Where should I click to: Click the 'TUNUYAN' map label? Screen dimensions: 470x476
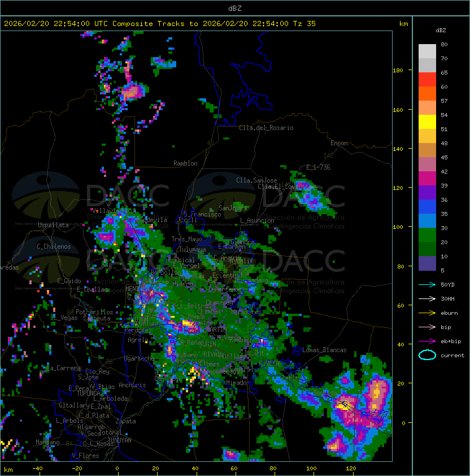tap(120, 440)
